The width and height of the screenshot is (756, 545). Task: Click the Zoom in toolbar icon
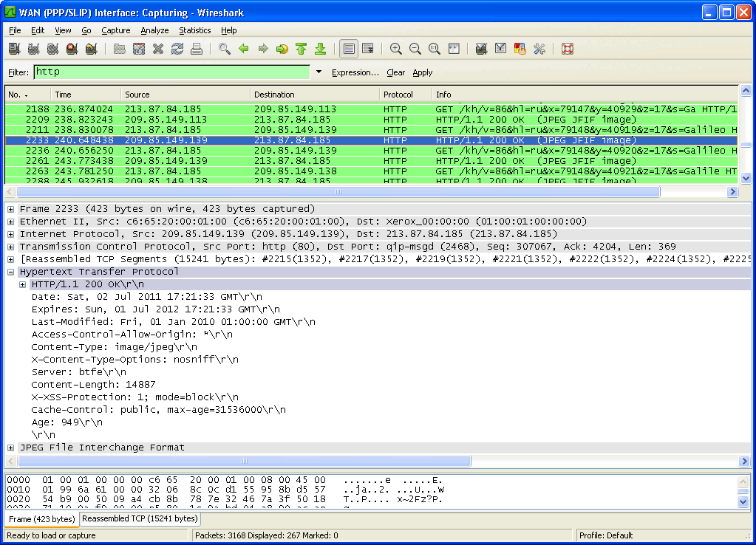[x=396, y=49]
